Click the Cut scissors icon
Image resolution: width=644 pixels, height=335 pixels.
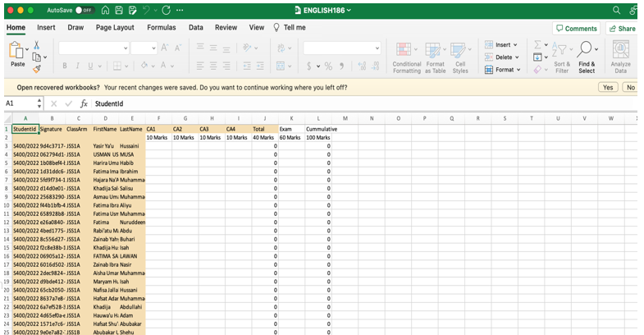tap(37, 45)
